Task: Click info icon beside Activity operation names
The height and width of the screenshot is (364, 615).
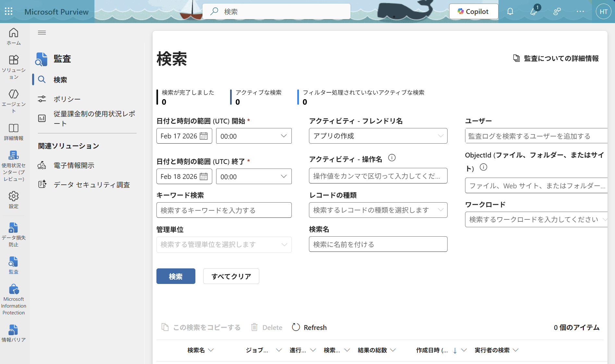Action: (392, 158)
